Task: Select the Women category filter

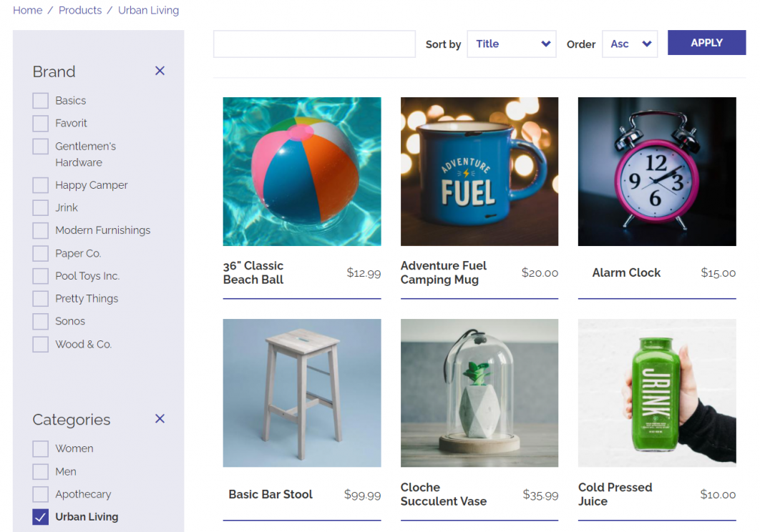Action: click(x=40, y=448)
